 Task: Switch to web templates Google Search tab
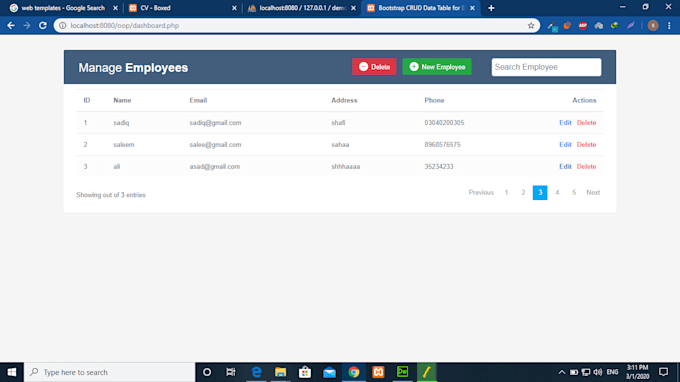click(63, 8)
